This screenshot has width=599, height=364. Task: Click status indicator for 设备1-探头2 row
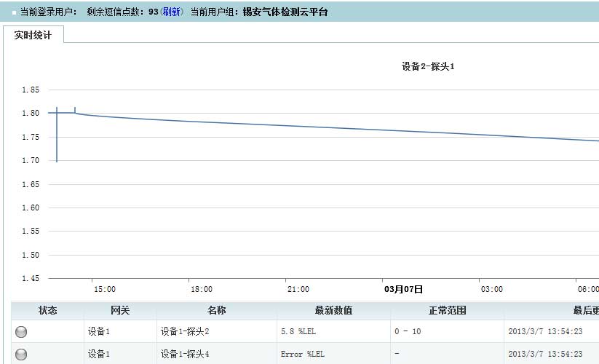[21, 332]
